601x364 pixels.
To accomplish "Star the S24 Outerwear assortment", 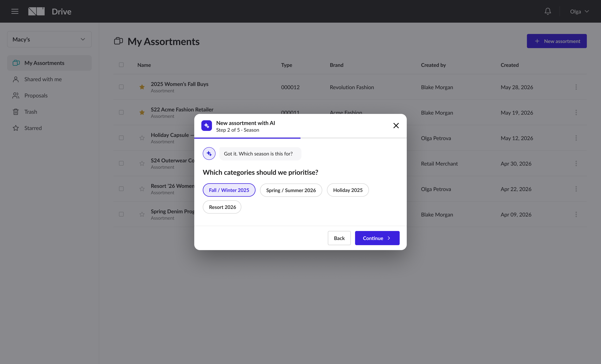I will 142,163.
